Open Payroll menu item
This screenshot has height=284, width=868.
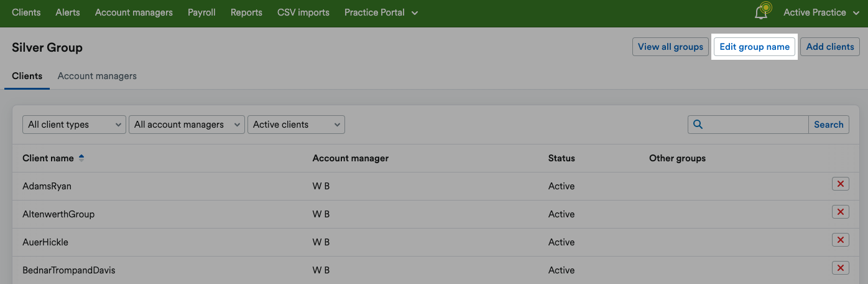(201, 12)
